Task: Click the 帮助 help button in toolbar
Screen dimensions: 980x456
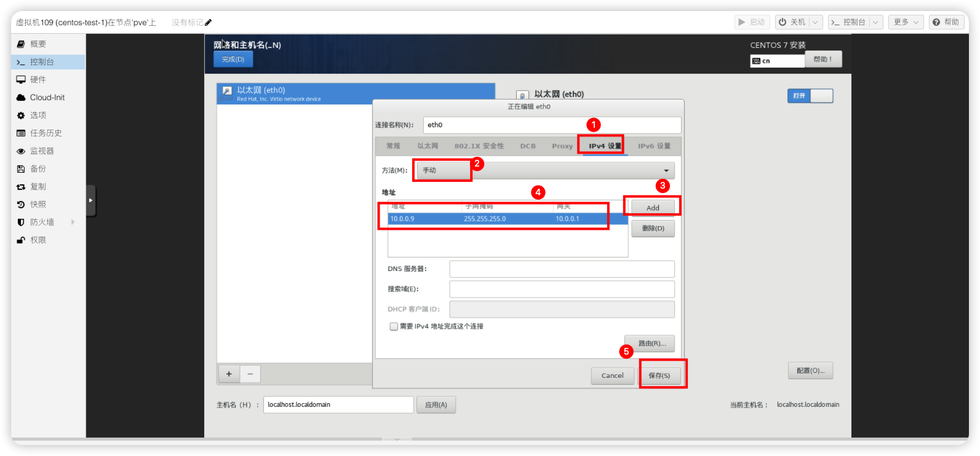Action: 946,22
